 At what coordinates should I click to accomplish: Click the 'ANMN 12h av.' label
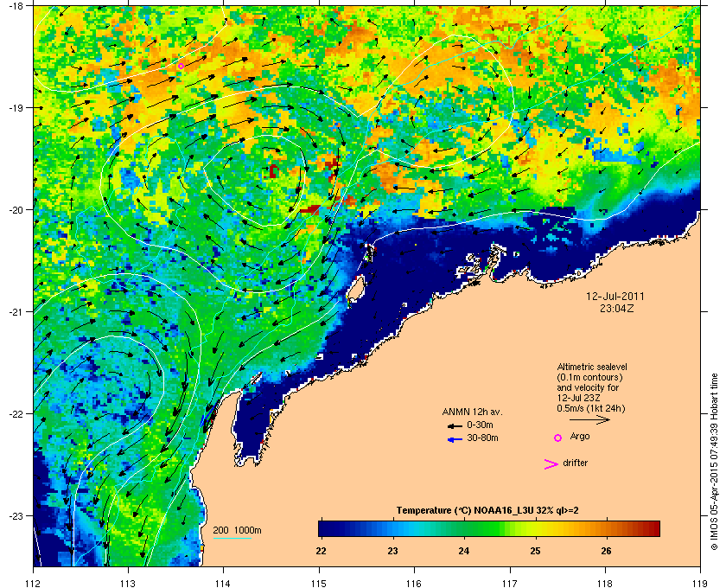472,412
